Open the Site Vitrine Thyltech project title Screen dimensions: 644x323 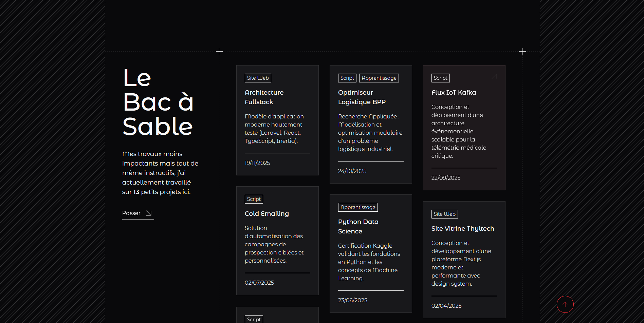click(x=462, y=228)
